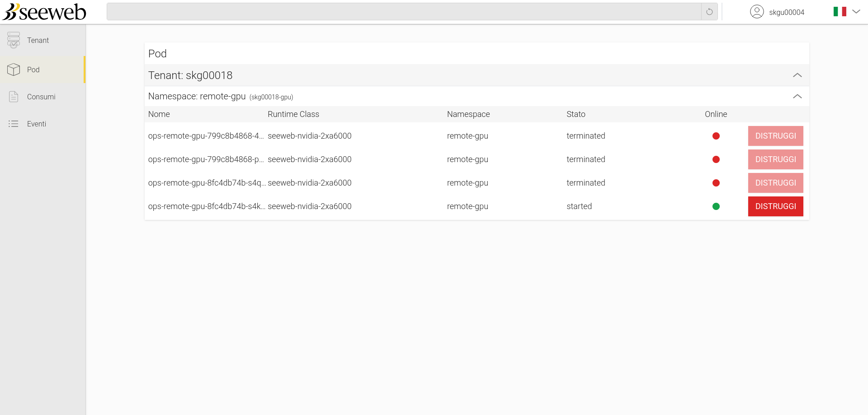
Task: Collapse the Namespace remote-gpu chevron
Action: 797,96
